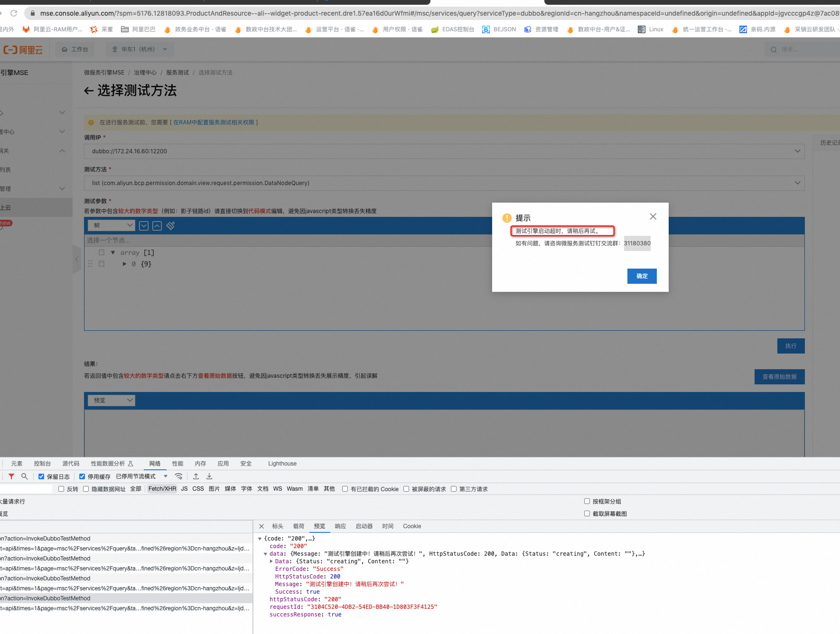840x634 pixels.
Task: Click the network search magnifier icon
Action: (x=25, y=476)
